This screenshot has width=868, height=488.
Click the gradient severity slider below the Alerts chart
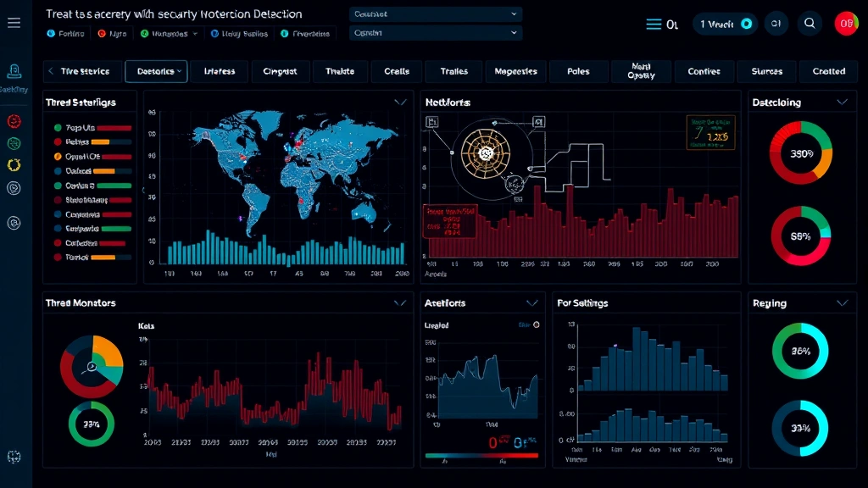483,457
